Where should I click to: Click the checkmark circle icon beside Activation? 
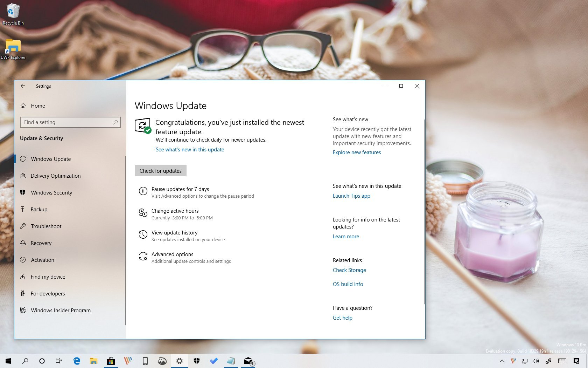[23, 260]
